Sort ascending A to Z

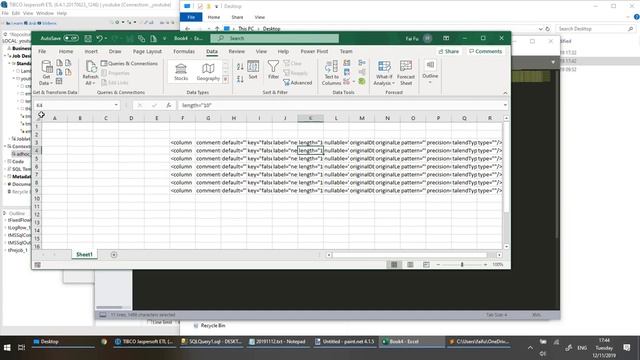coord(240,67)
